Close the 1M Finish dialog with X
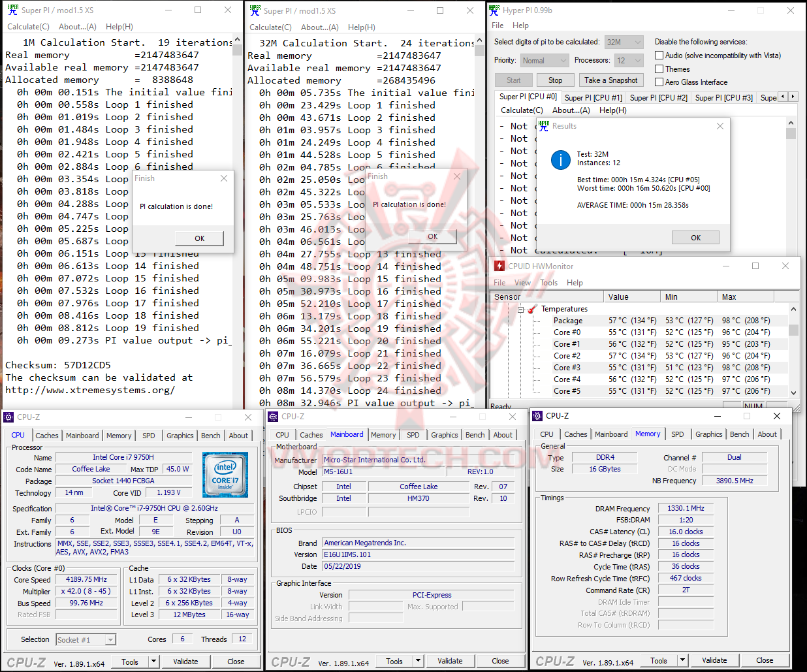This screenshot has width=807, height=672. coord(224,178)
